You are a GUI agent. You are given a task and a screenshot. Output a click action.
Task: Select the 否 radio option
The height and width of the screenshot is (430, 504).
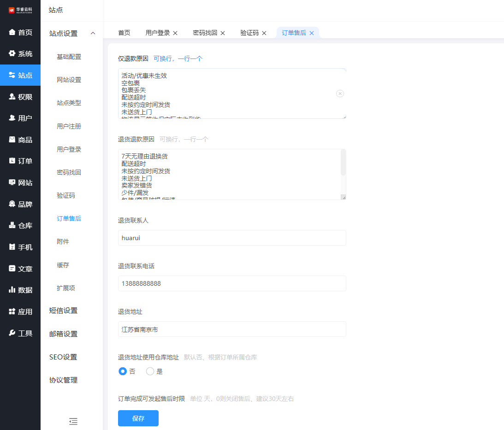point(123,371)
